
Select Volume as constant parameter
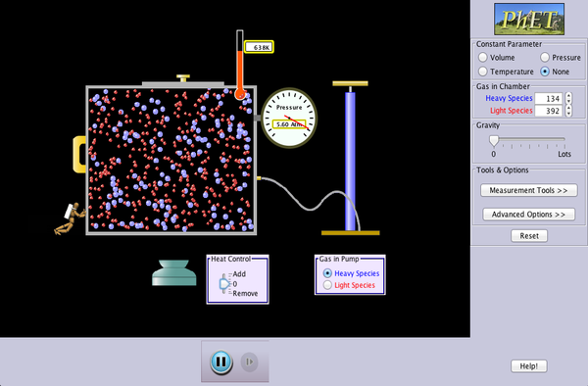(482, 58)
